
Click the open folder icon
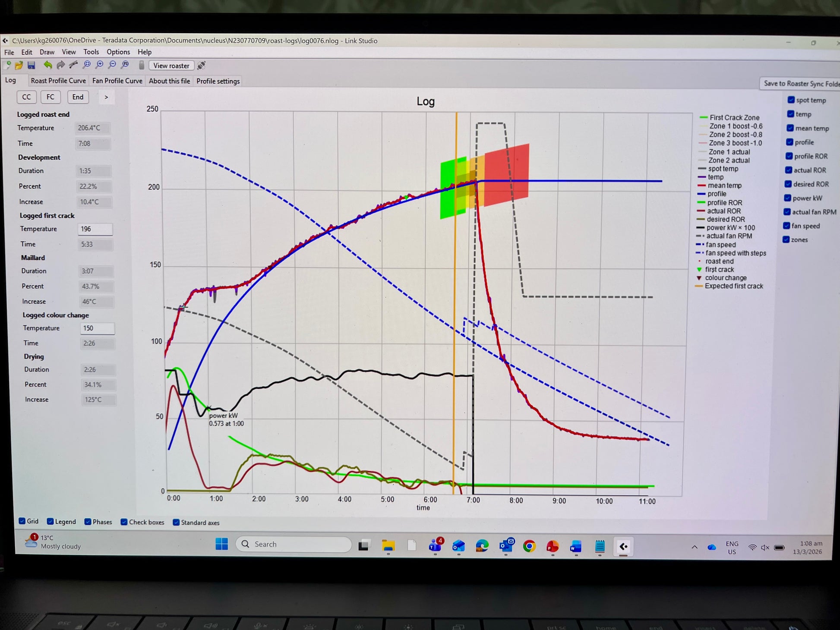coord(19,65)
